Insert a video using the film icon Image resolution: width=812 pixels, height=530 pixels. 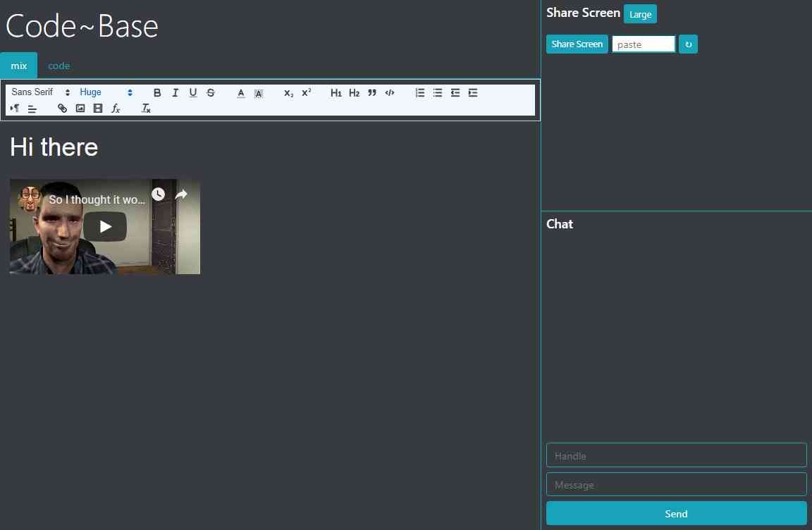98,109
